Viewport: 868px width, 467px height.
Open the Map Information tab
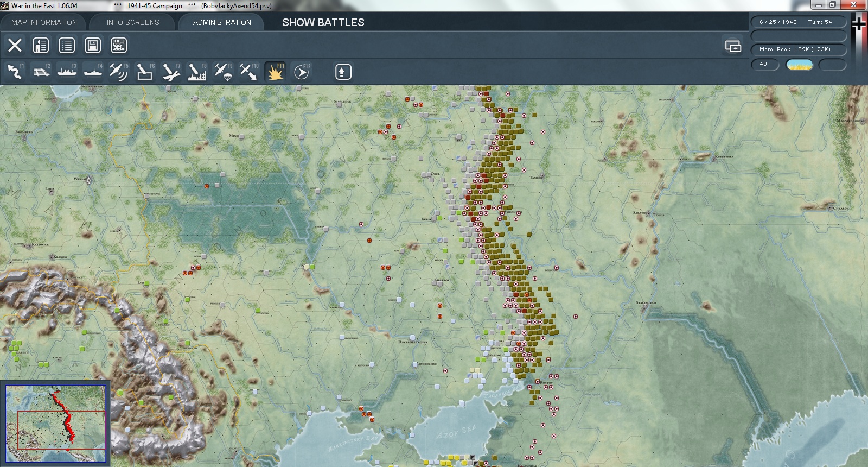coord(44,22)
